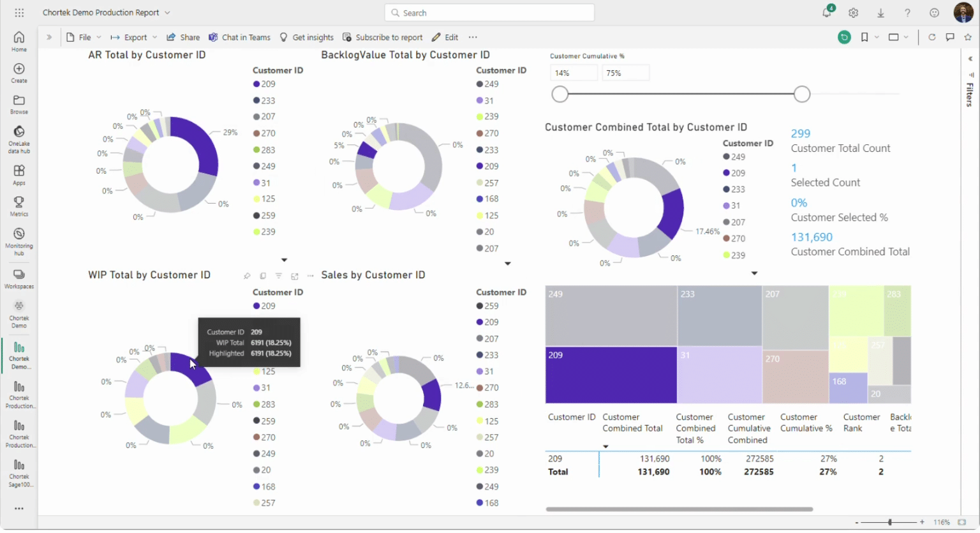The width and height of the screenshot is (980, 533).
Task: Open the bookmark dropdown chevron
Action: coord(877,37)
